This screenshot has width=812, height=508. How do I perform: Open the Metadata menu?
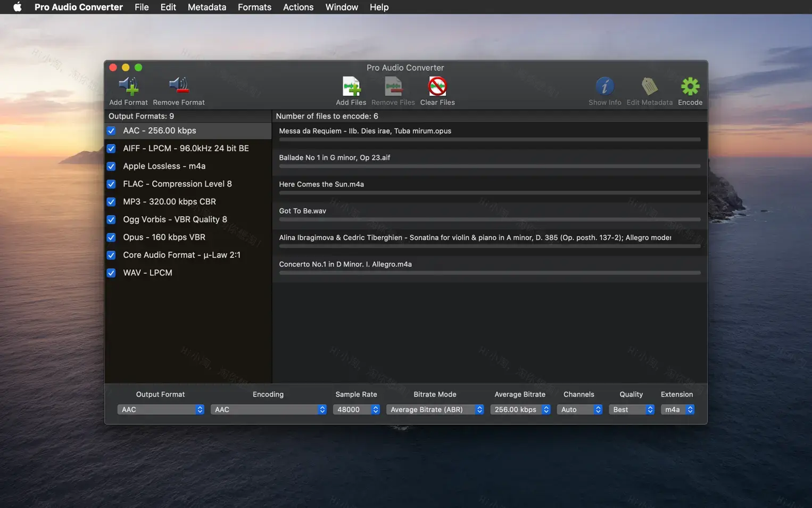pyautogui.click(x=206, y=7)
